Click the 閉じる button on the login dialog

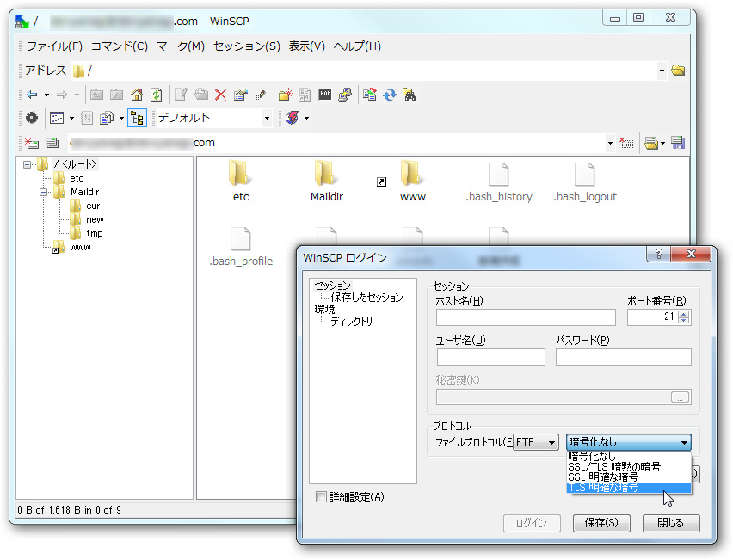671,523
